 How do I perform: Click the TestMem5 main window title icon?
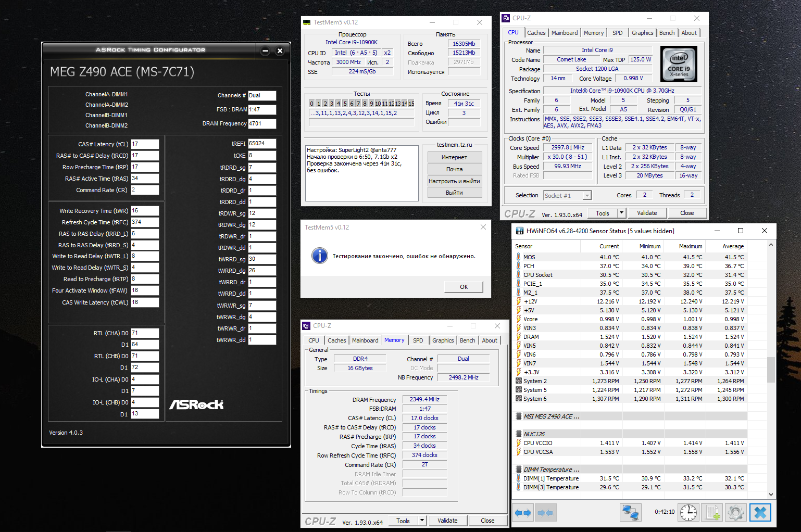click(307, 22)
